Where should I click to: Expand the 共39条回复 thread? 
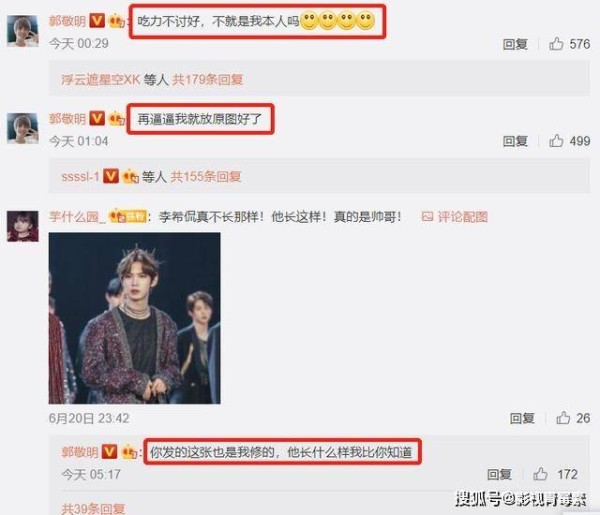point(93,508)
